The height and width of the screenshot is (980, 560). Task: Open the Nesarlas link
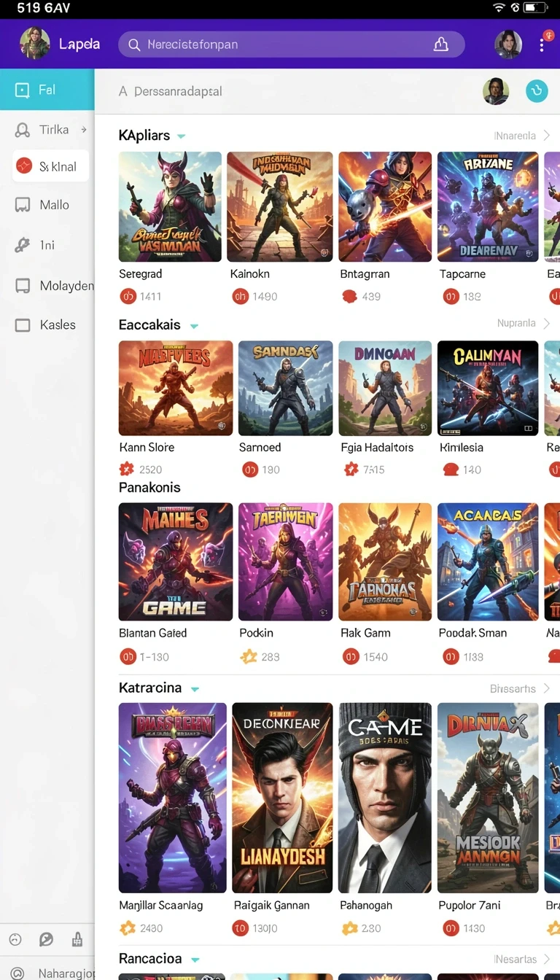(x=515, y=960)
